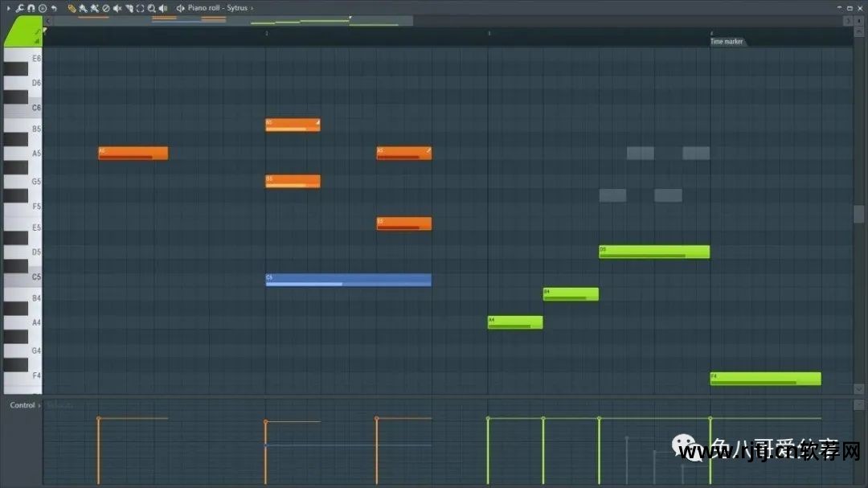Maximize the piano roll window

click(x=850, y=8)
